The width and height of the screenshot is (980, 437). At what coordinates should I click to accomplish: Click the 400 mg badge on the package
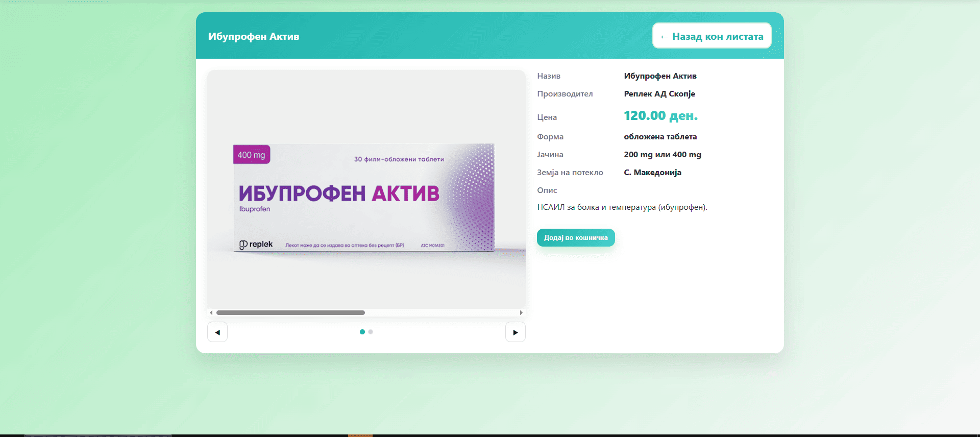coord(251,155)
